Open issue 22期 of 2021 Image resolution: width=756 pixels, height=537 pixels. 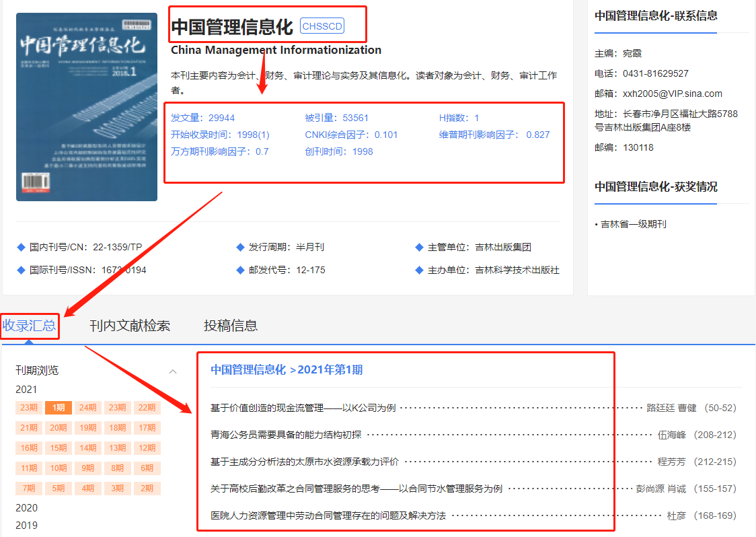[147, 408]
